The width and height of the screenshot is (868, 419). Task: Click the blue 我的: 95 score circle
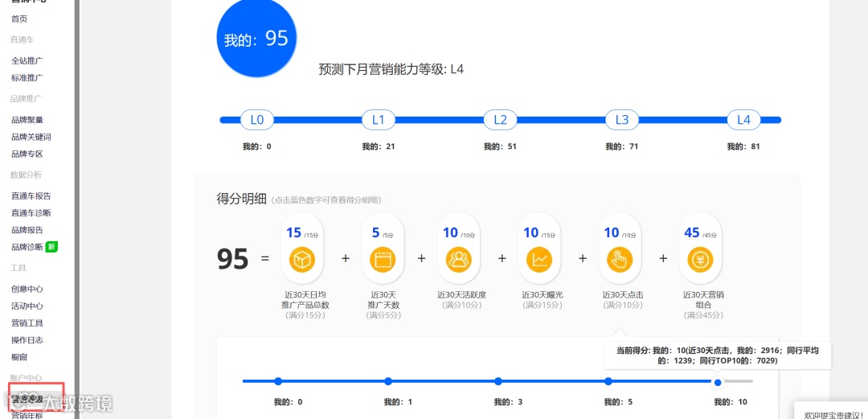(x=256, y=39)
